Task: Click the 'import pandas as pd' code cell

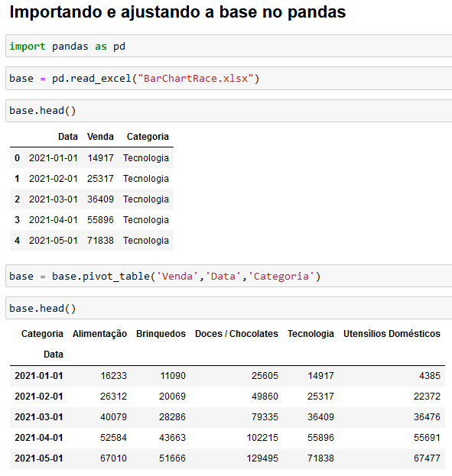Action: point(229,46)
